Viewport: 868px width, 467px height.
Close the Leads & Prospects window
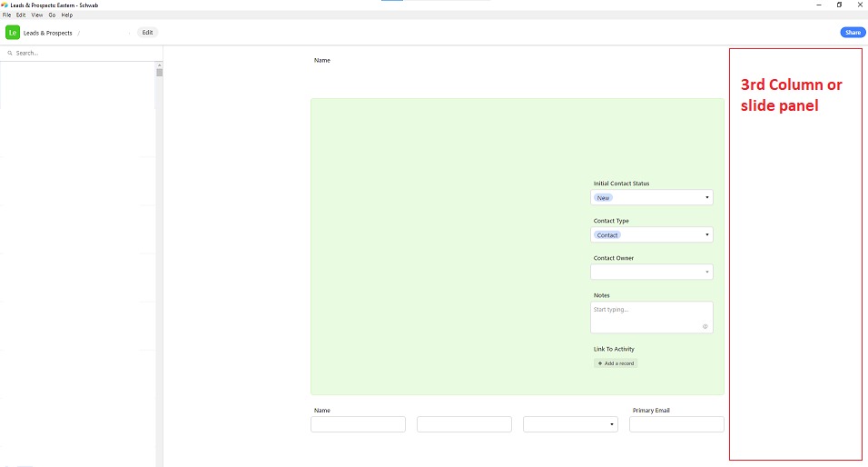coord(860,5)
